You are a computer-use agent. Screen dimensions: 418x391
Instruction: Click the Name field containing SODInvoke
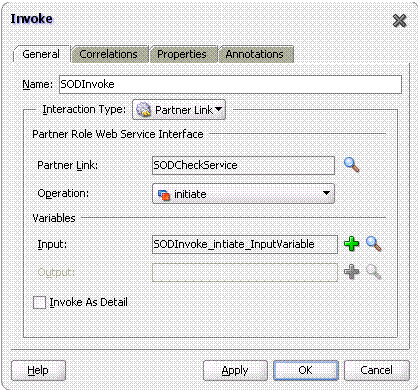click(230, 84)
